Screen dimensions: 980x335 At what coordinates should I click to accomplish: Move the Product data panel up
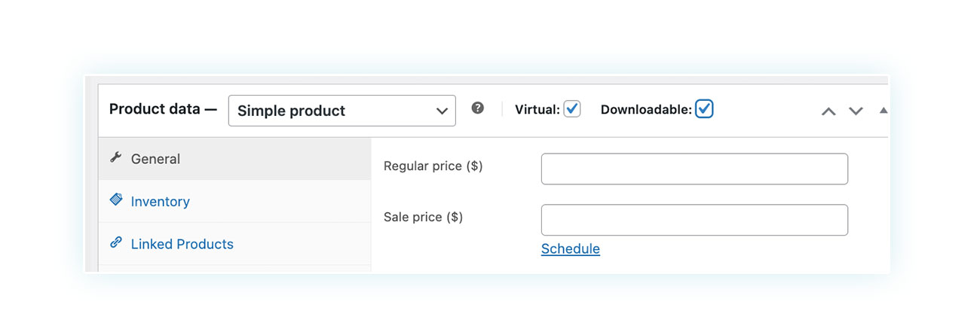click(x=828, y=111)
